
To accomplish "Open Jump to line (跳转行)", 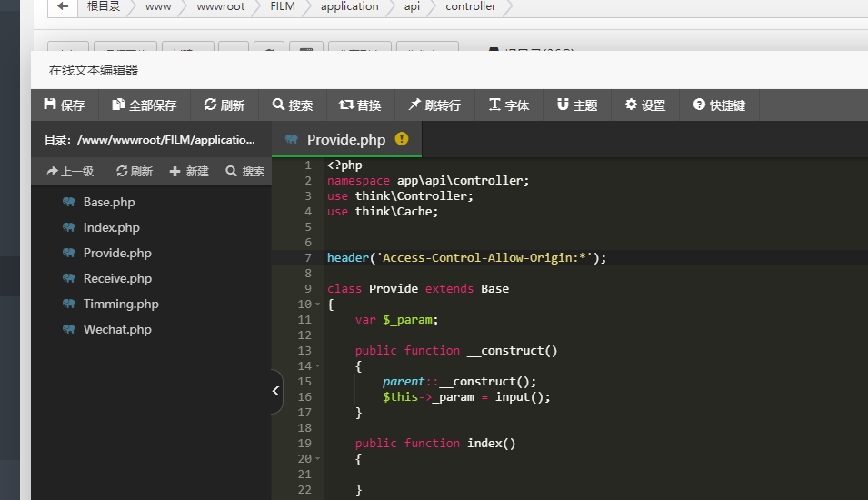I will tap(434, 105).
